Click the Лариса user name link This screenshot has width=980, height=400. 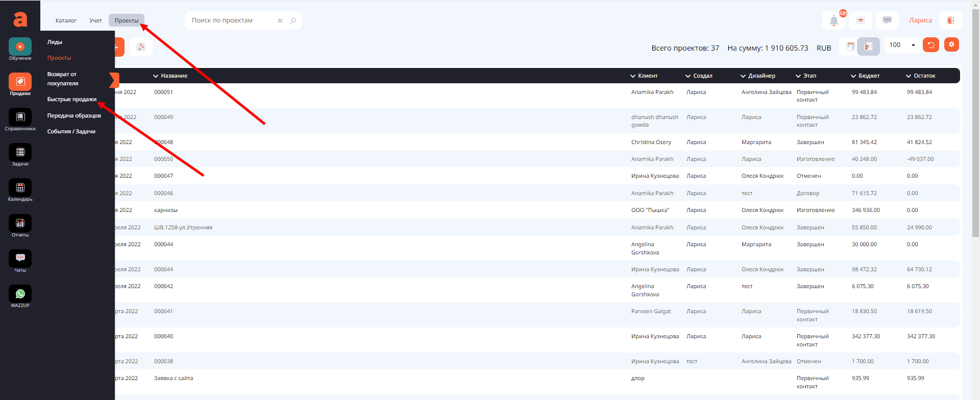tap(920, 20)
